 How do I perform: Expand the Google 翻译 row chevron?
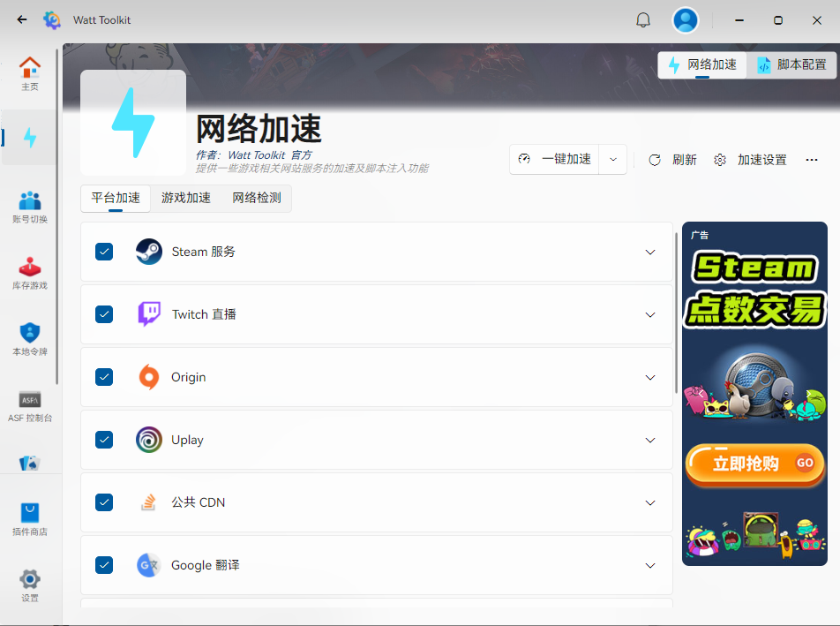tap(650, 565)
